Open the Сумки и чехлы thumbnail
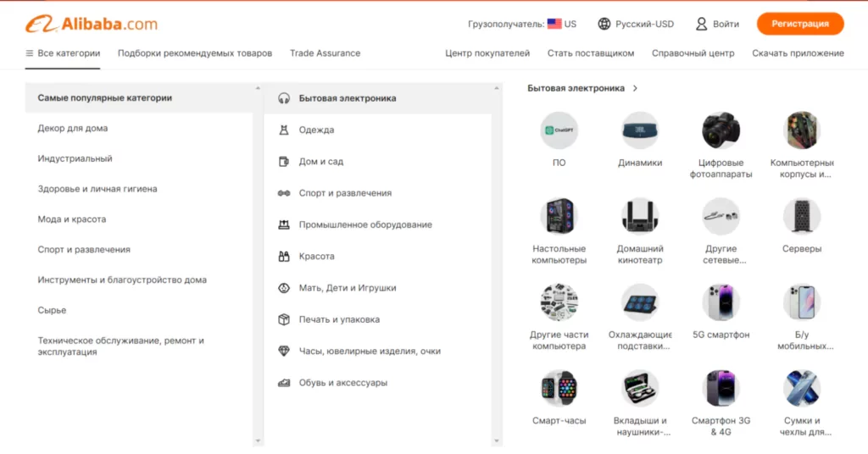This screenshot has width=868, height=454. (x=802, y=388)
